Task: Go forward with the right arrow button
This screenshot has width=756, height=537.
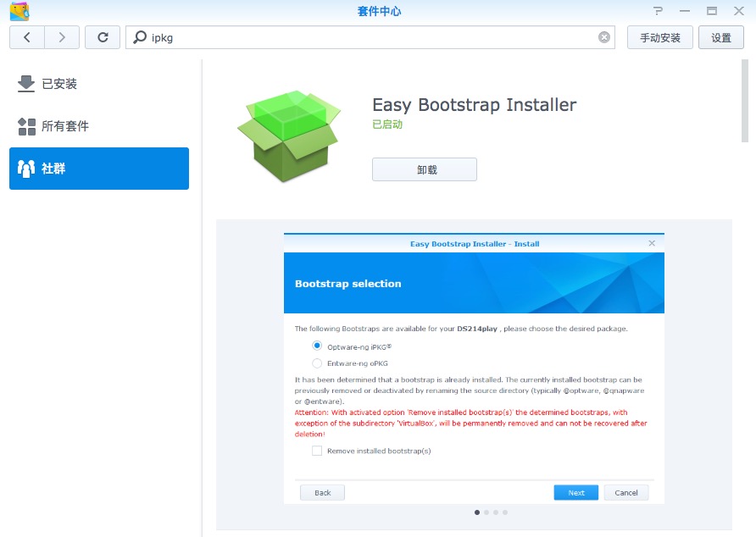Action: 62,37
